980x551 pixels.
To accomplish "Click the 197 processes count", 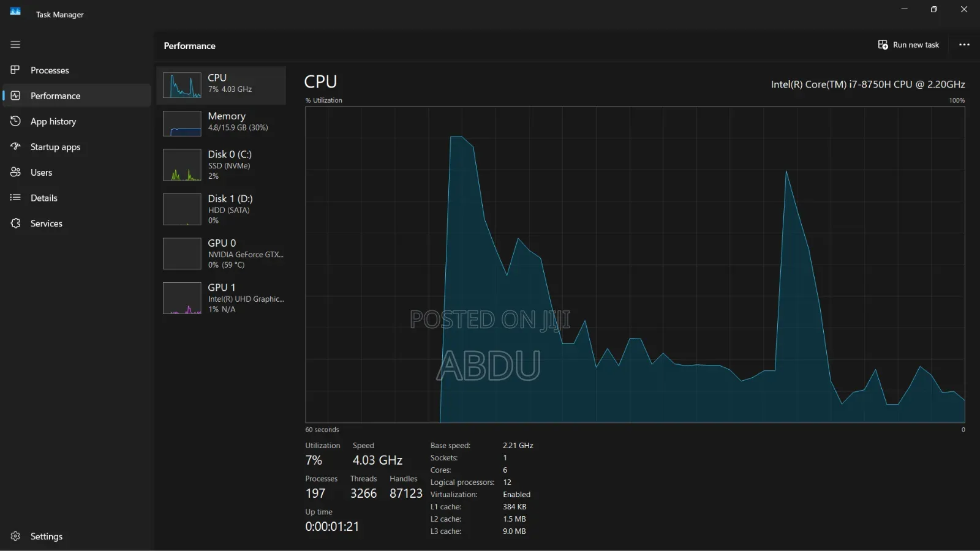I will [x=315, y=493].
